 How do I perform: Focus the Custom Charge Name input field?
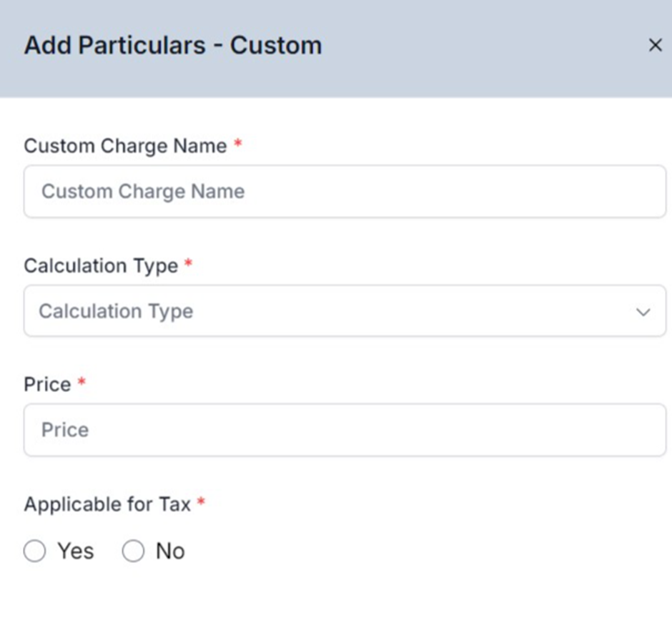(345, 191)
